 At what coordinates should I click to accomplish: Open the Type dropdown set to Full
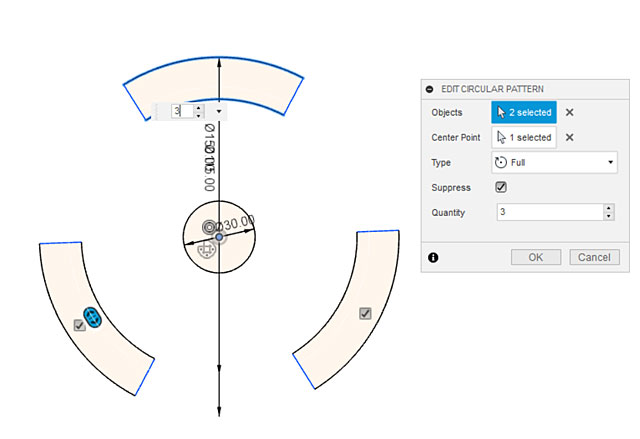point(553,162)
